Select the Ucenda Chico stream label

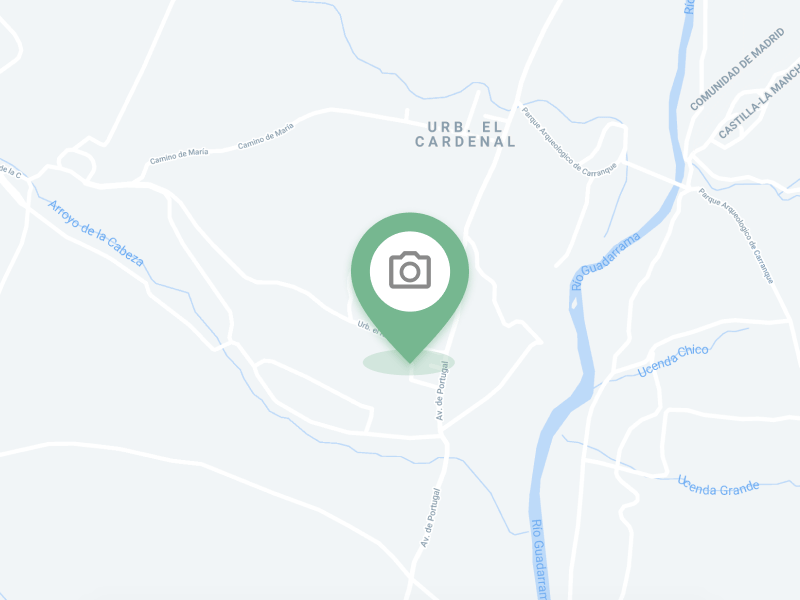pos(673,360)
